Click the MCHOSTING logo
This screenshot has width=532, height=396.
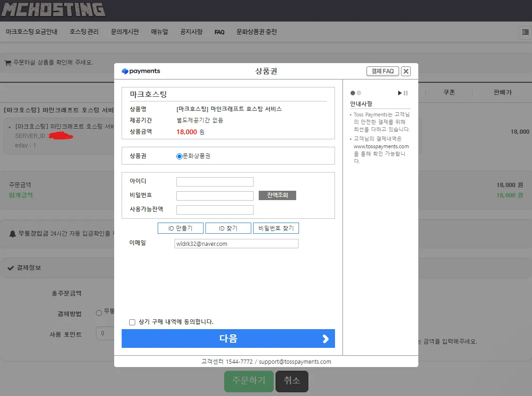[x=53, y=9]
